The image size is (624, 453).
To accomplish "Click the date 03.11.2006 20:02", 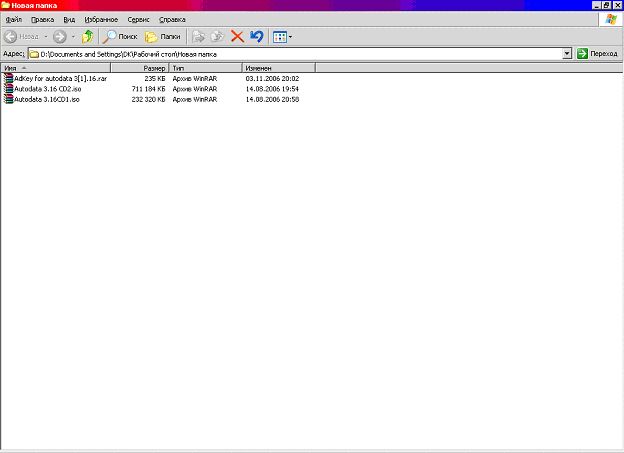I will click(272, 78).
